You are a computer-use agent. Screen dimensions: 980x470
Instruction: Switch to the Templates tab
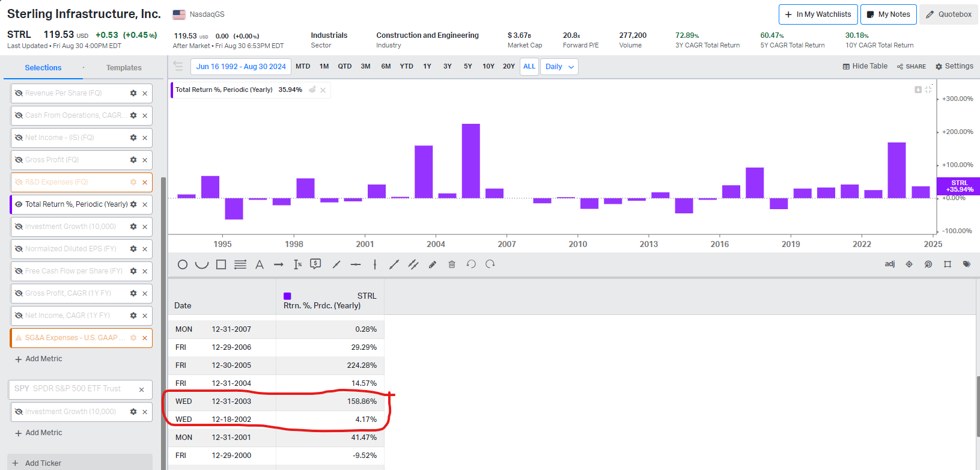[124, 68]
